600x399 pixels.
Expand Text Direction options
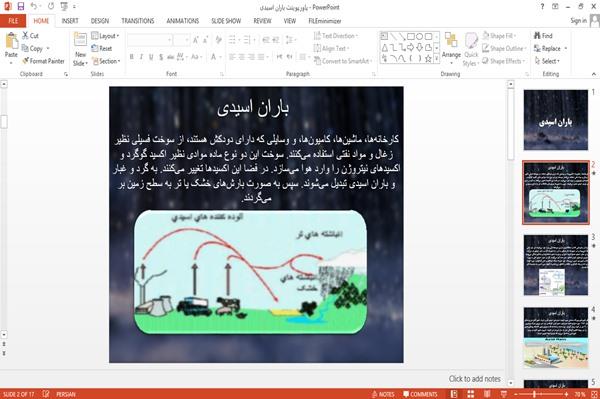336,36
